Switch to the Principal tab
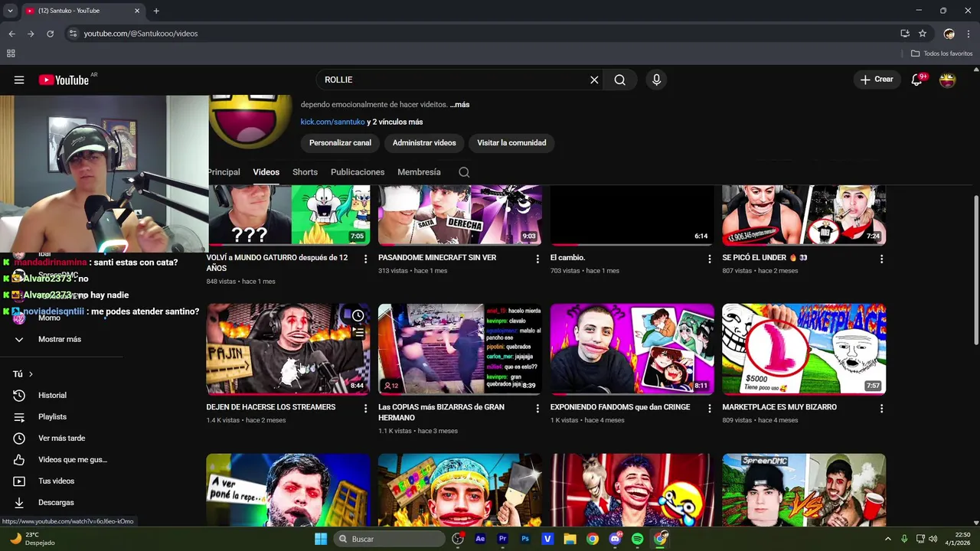The height and width of the screenshot is (551, 980). pyautogui.click(x=224, y=172)
